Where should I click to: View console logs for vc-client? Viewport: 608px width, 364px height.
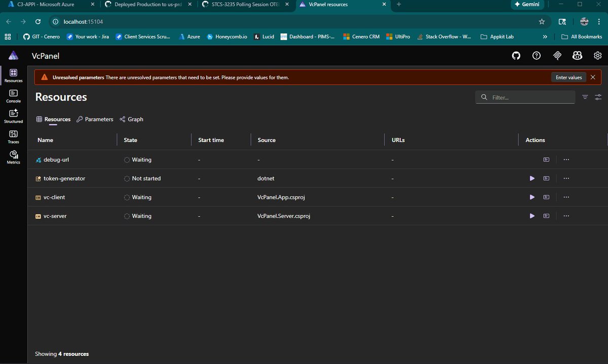pos(546,197)
